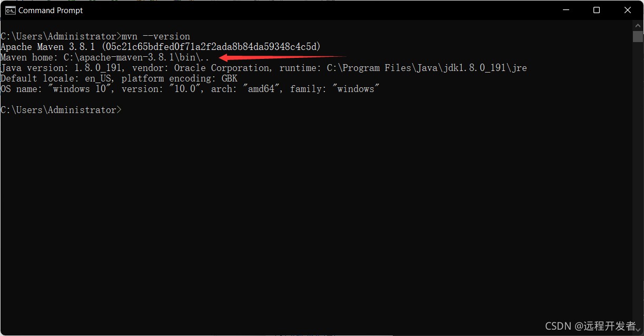The height and width of the screenshot is (336, 644).
Task: Click the vertical scrollbar thumb
Action: click(x=638, y=36)
